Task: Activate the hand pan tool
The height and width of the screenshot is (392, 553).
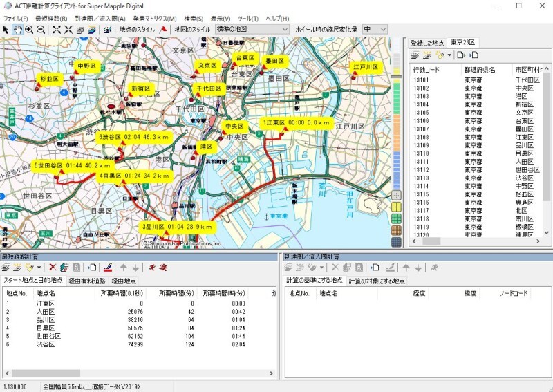Action: [17, 30]
